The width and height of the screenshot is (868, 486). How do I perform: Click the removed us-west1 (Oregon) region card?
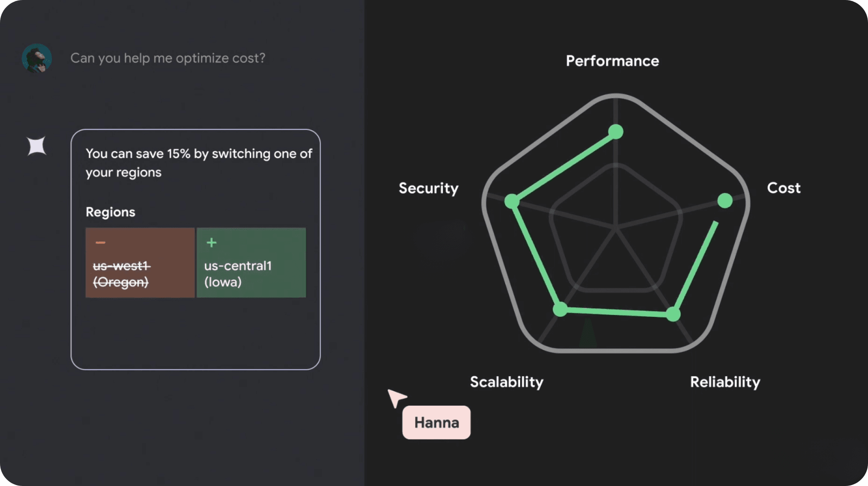coord(140,263)
